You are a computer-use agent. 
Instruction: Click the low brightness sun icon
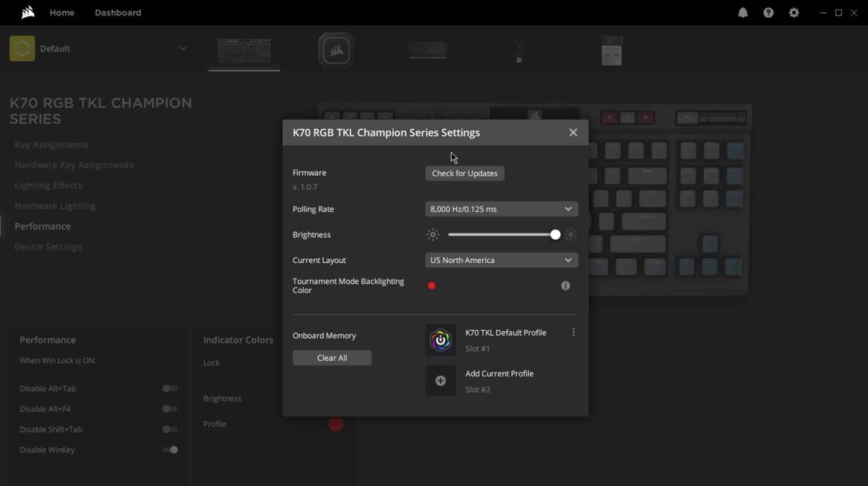(433, 235)
